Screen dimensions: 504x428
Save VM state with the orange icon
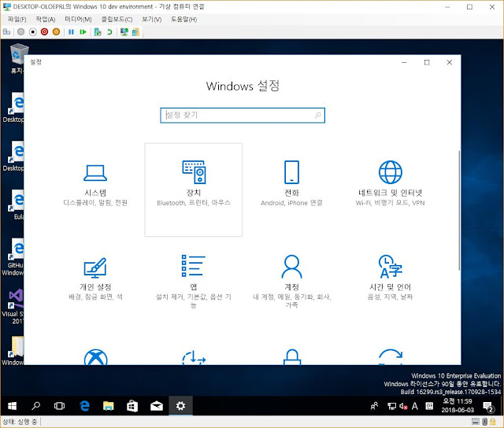[x=56, y=31]
